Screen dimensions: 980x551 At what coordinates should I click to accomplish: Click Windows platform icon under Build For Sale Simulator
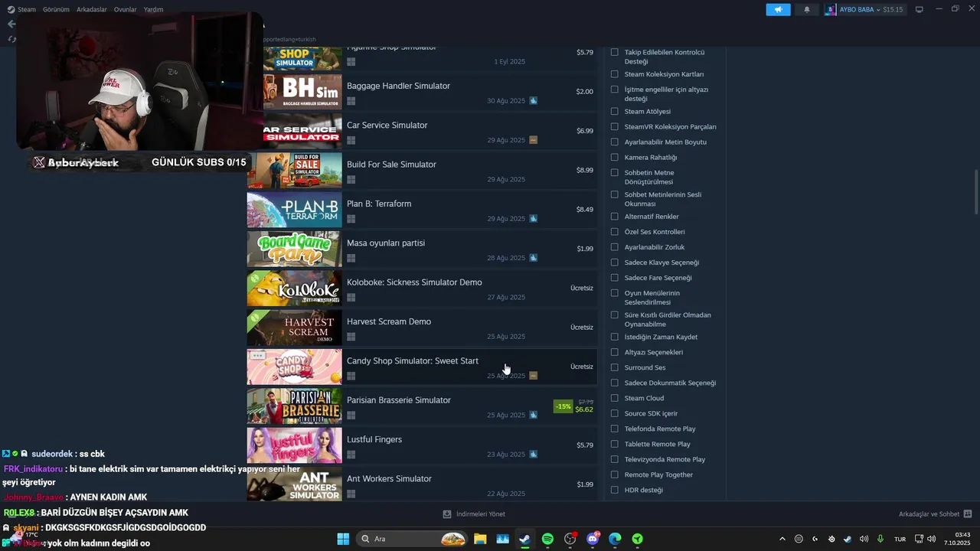pos(351,180)
